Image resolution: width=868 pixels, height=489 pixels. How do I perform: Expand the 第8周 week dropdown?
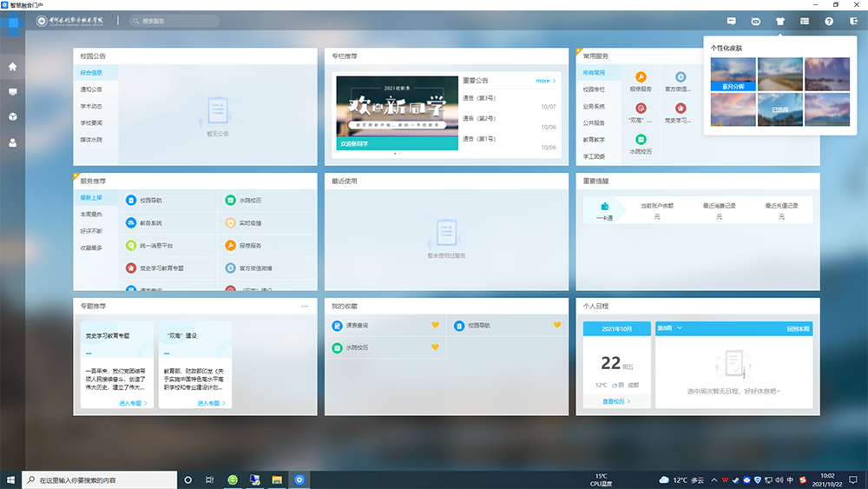coord(669,328)
